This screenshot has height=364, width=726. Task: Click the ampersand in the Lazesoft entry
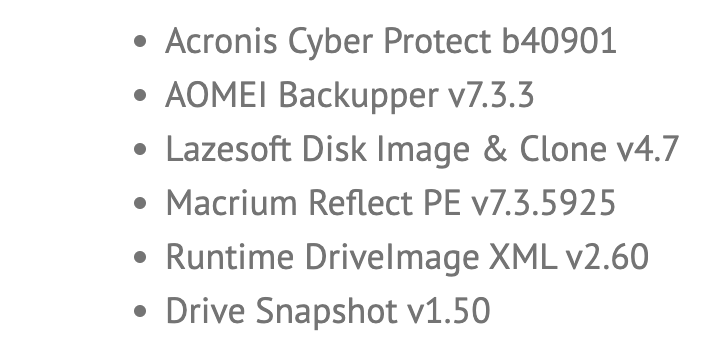494,149
